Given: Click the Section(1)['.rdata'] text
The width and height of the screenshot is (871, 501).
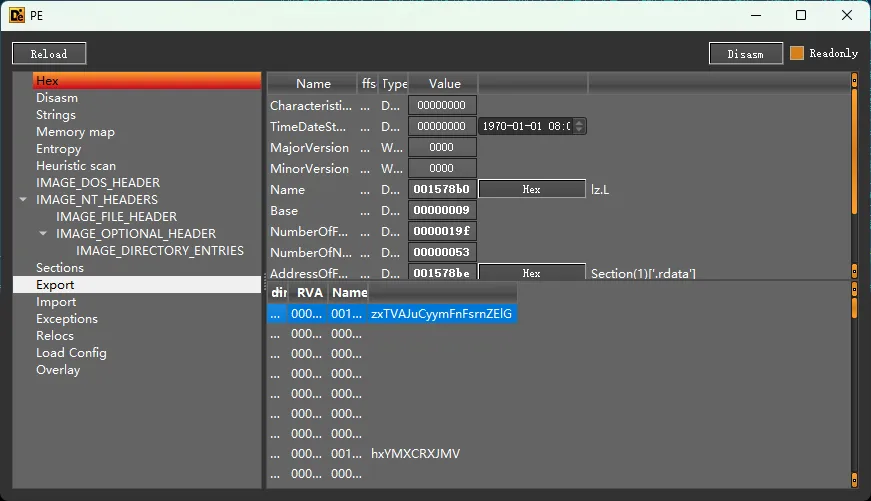Looking at the screenshot, I should tap(643, 273).
